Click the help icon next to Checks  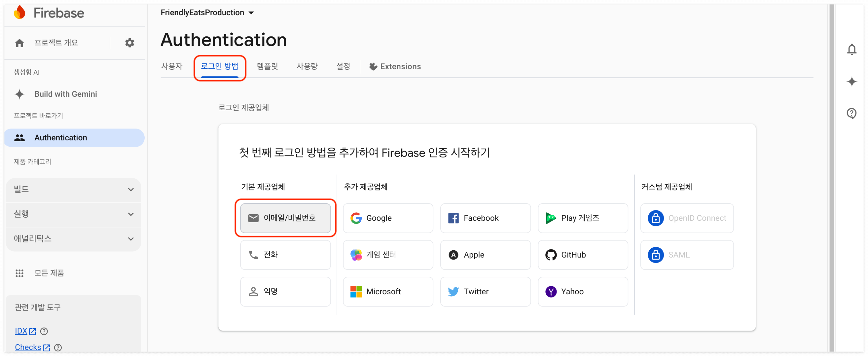[x=58, y=347]
